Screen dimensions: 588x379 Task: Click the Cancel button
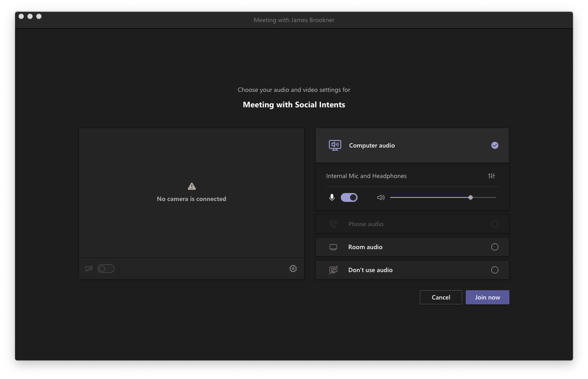click(x=441, y=297)
